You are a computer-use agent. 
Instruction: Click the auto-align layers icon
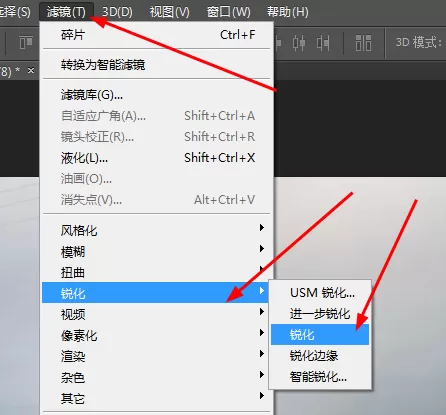(363, 43)
